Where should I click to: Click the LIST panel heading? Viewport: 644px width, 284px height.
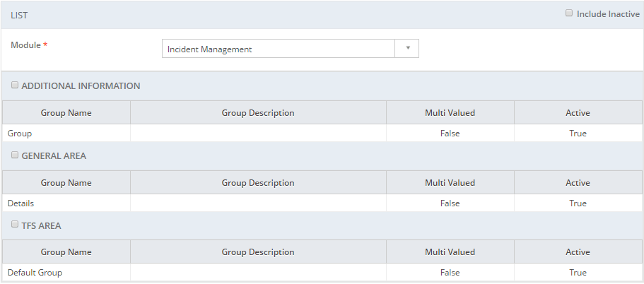click(19, 16)
